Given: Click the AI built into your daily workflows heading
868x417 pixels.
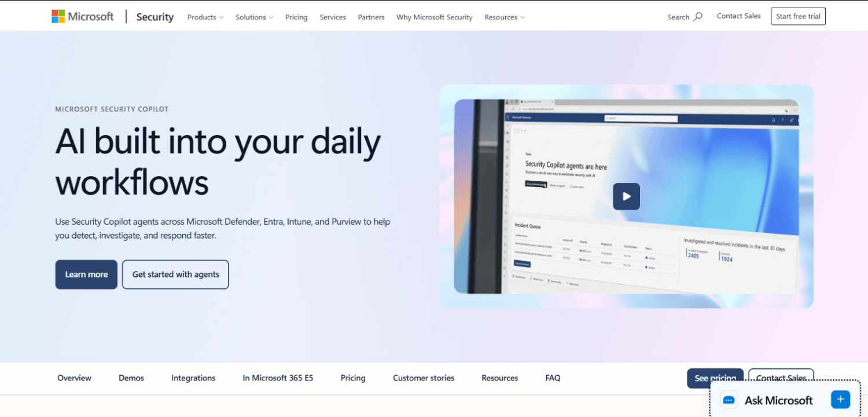Looking at the screenshot, I should pos(218,162).
